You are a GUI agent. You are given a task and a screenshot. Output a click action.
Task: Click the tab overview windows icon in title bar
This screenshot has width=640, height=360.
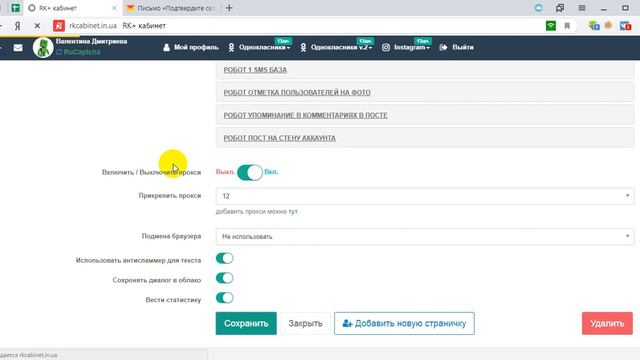(x=560, y=8)
